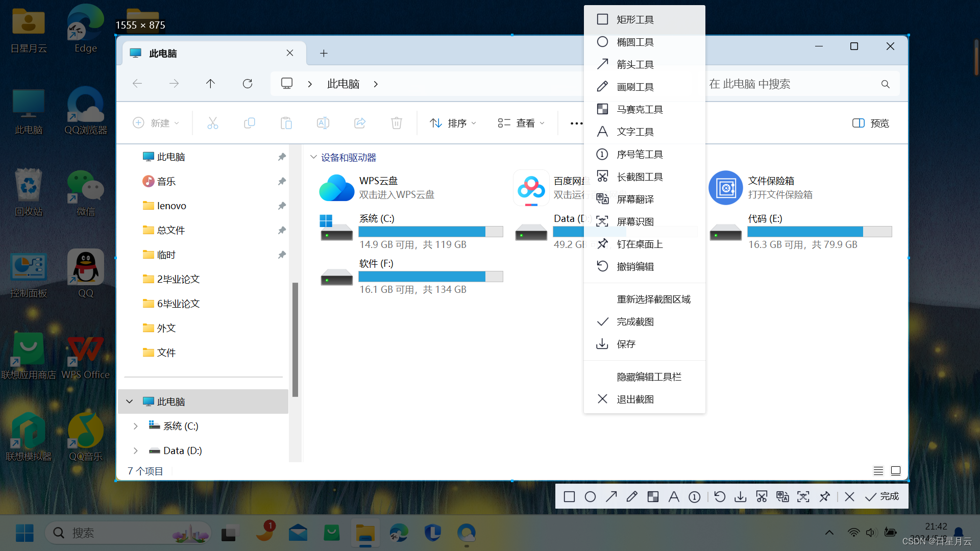The height and width of the screenshot is (551, 980).
Task: Choose Long screenshot tool from menu
Action: 640,177
